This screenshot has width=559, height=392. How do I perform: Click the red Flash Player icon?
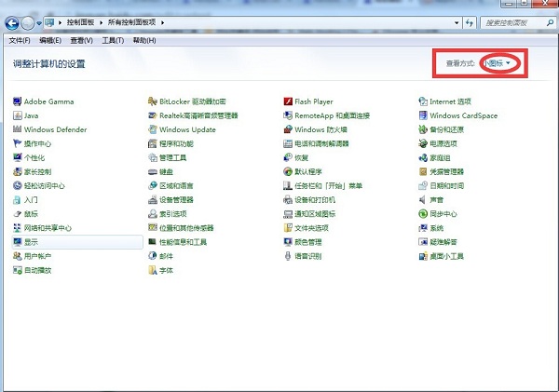pos(288,101)
